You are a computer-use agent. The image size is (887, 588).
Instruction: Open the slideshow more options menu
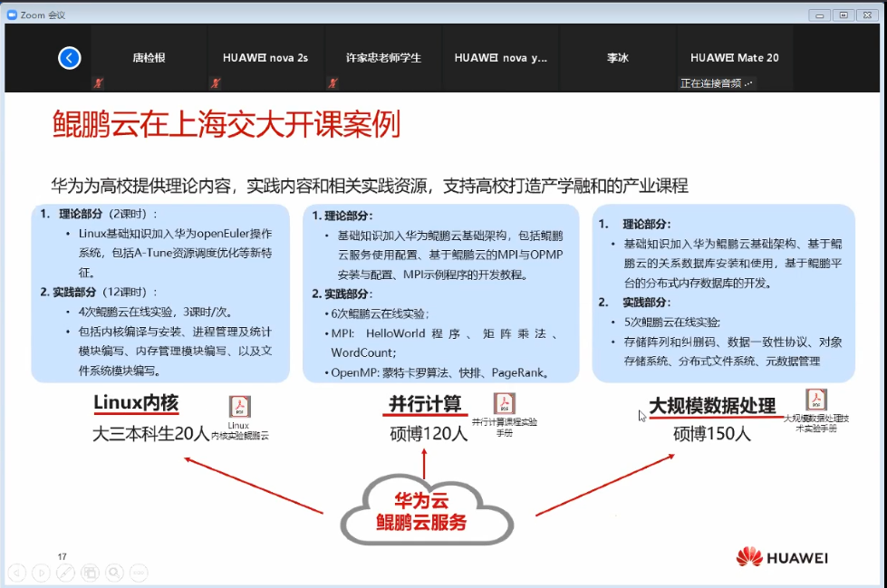click(x=139, y=572)
